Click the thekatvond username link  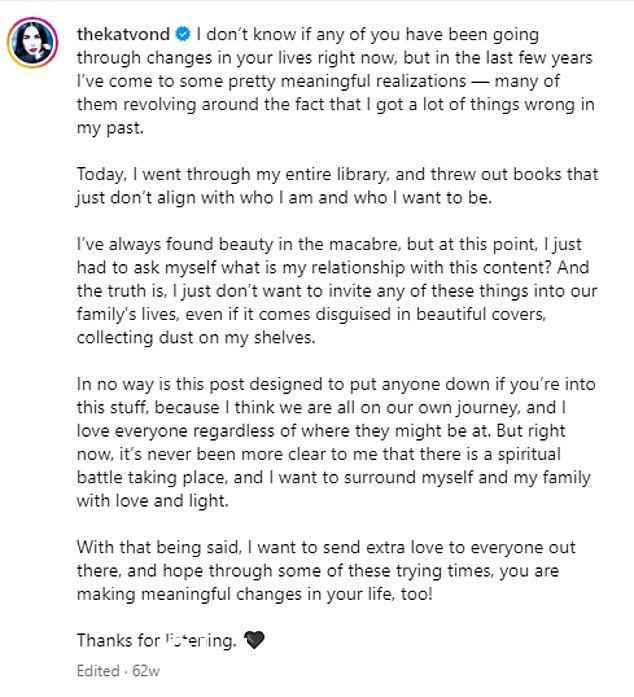(123, 34)
